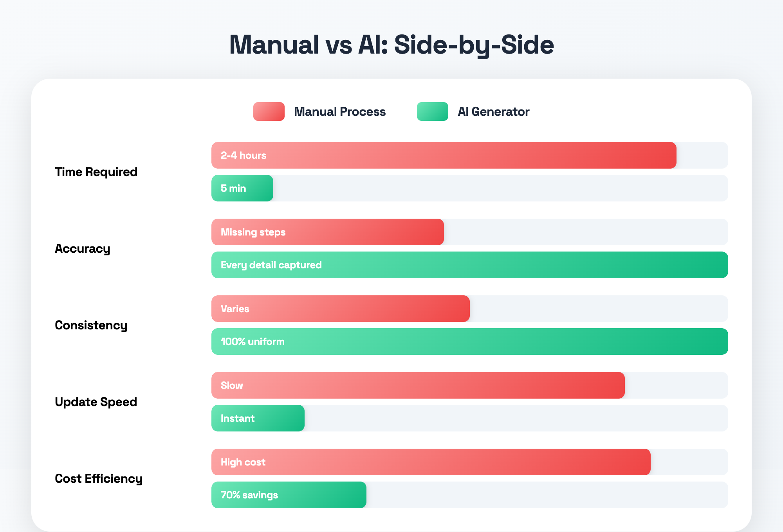Click the Every detail captured bar
The image size is (783, 532).
pos(469,265)
